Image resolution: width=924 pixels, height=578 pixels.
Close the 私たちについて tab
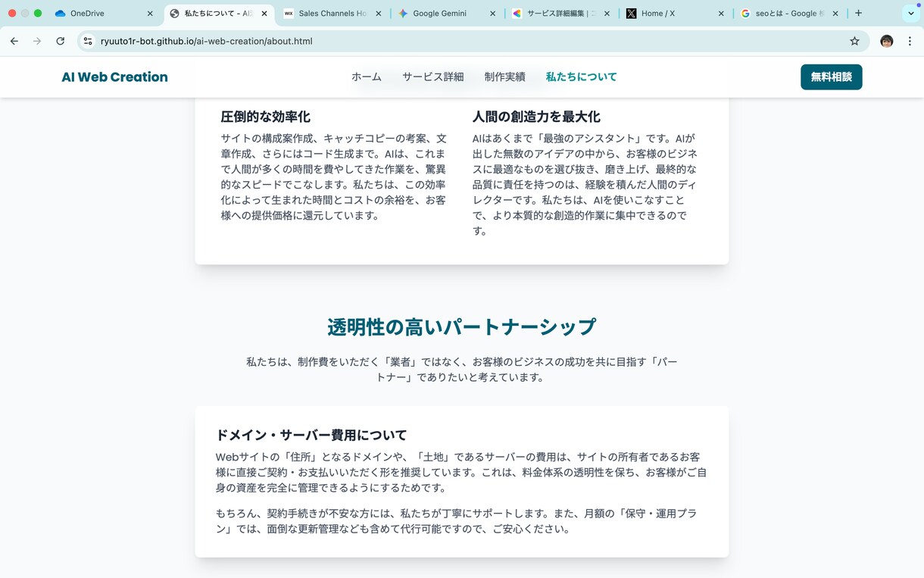(264, 14)
